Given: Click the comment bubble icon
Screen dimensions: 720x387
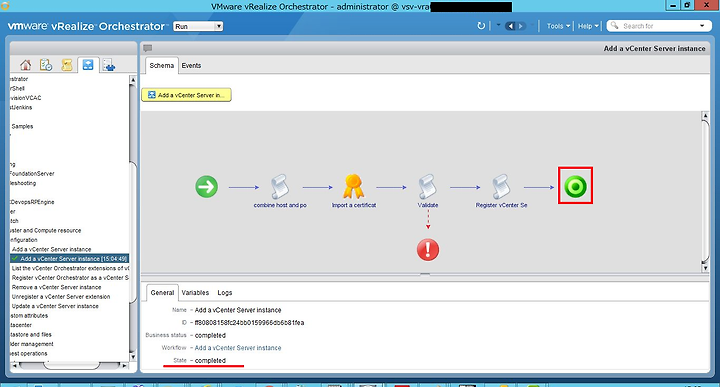Looking at the screenshot, I should pyautogui.click(x=147, y=48).
